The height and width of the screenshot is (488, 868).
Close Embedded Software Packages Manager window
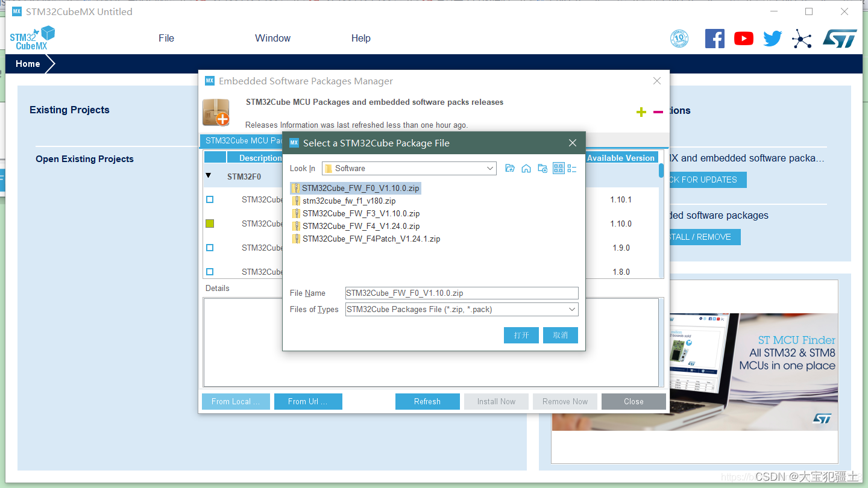point(657,81)
